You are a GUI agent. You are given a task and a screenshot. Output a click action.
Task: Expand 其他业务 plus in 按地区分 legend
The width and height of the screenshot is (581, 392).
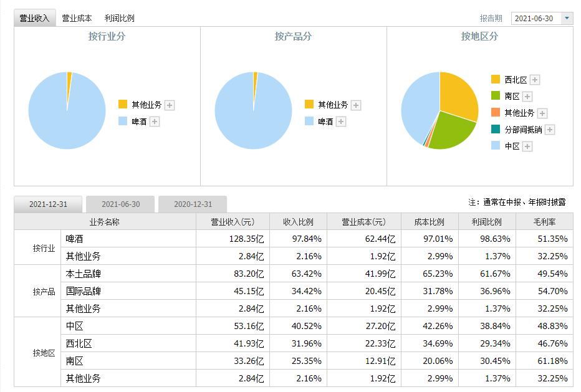(x=542, y=113)
